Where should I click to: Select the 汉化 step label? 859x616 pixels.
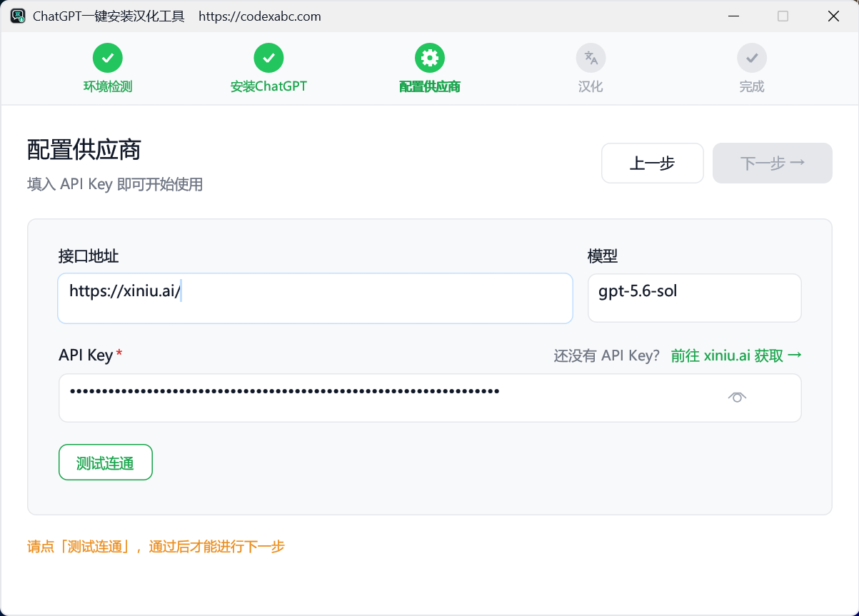pos(591,86)
